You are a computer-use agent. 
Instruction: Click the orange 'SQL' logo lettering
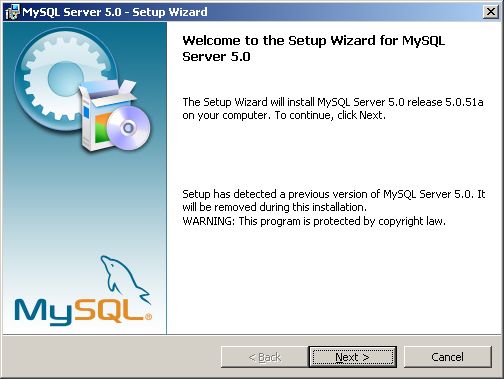109,310
